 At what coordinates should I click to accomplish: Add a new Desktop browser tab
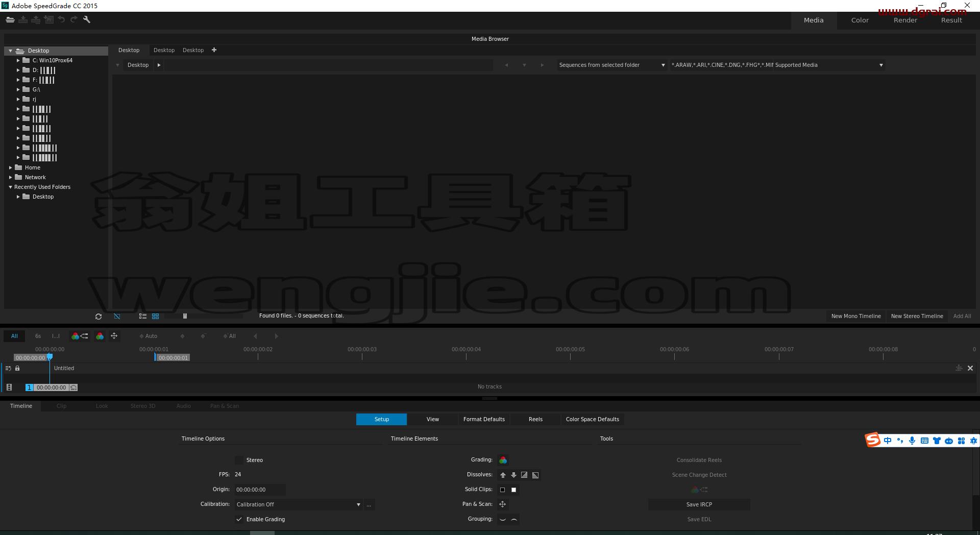point(214,50)
